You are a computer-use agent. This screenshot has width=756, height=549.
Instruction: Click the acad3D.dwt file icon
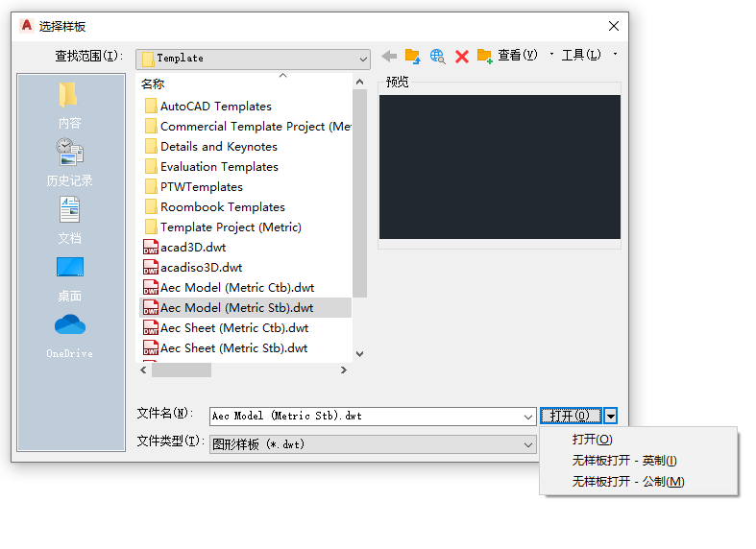[x=151, y=247]
